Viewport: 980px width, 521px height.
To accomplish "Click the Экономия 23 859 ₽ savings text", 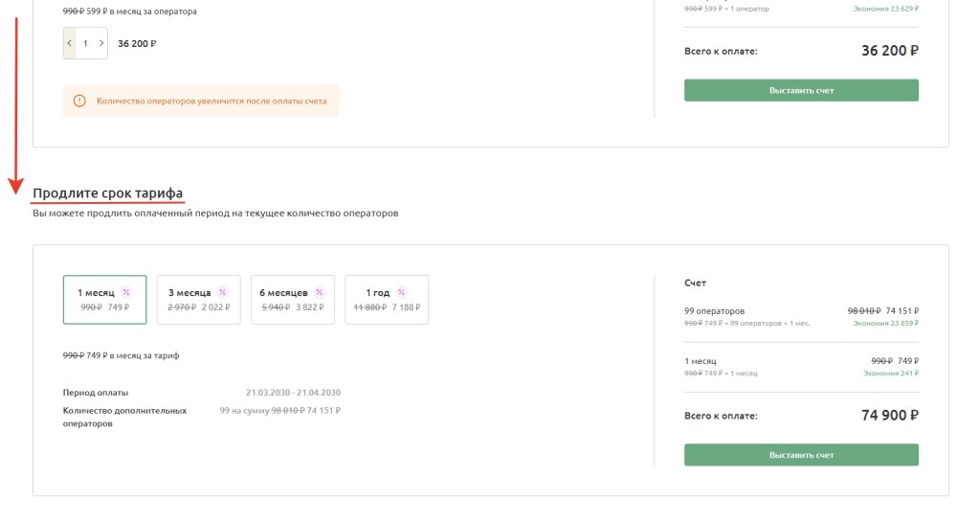I will click(x=885, y=324).
